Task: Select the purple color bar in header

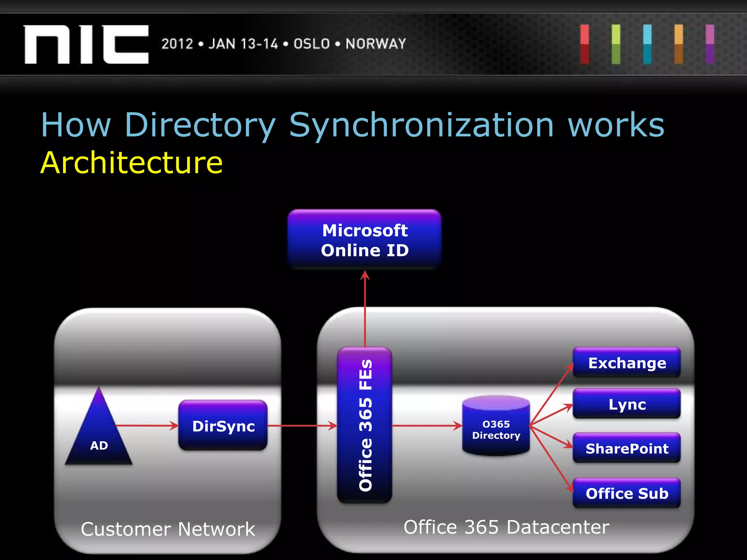Action: pyautogui.click(x=710, y=44)
